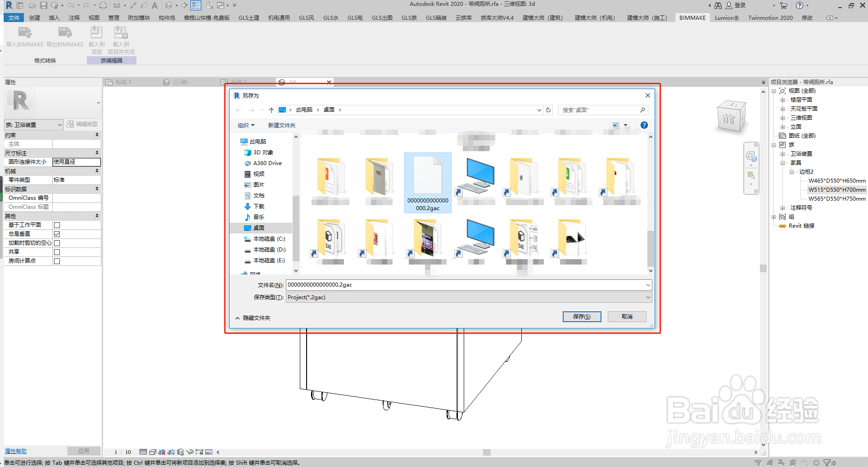Click the 载入到项目并关闭 icon
The height and width of the screenshot is (467, 868).
click(x=121, y=32)
